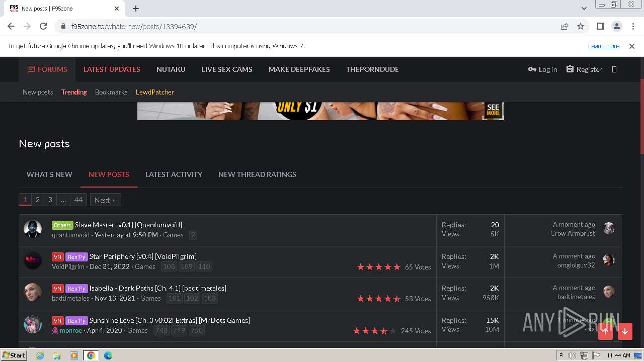Open the LewdPatcher link
644x362 pixels.
pyautogui.click(x=155, y=92)
